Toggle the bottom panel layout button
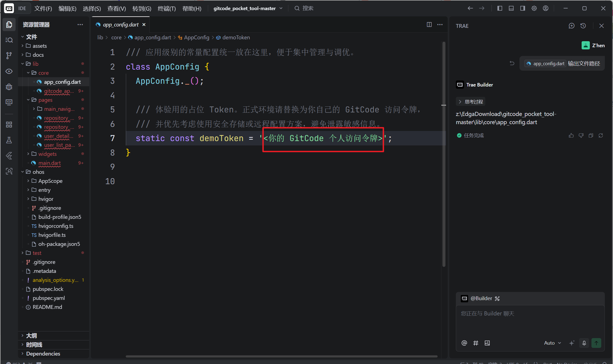Viewport: 613px width, 364px height. point(511,8)
